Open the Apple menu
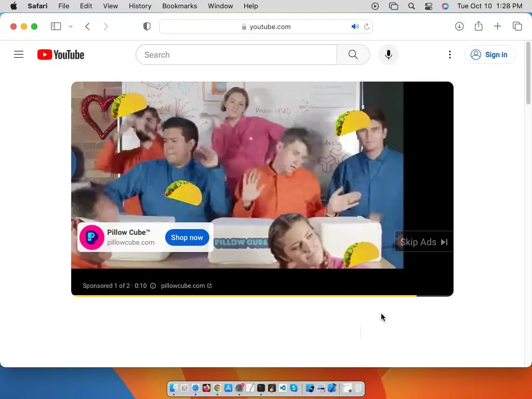The width and height of the screenshot is (532, 399). point(14,6)
